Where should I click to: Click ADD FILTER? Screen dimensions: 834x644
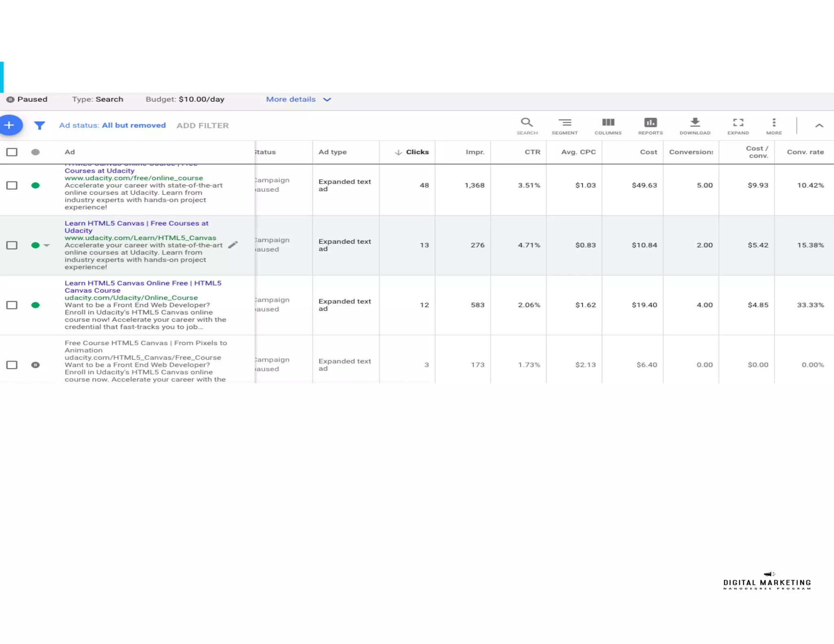[x=202, y=125]
